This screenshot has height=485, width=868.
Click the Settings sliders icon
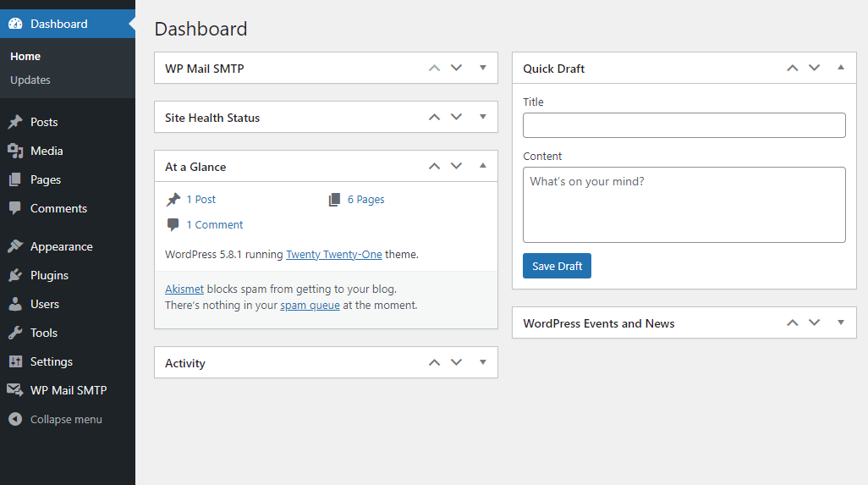point(15,361)
